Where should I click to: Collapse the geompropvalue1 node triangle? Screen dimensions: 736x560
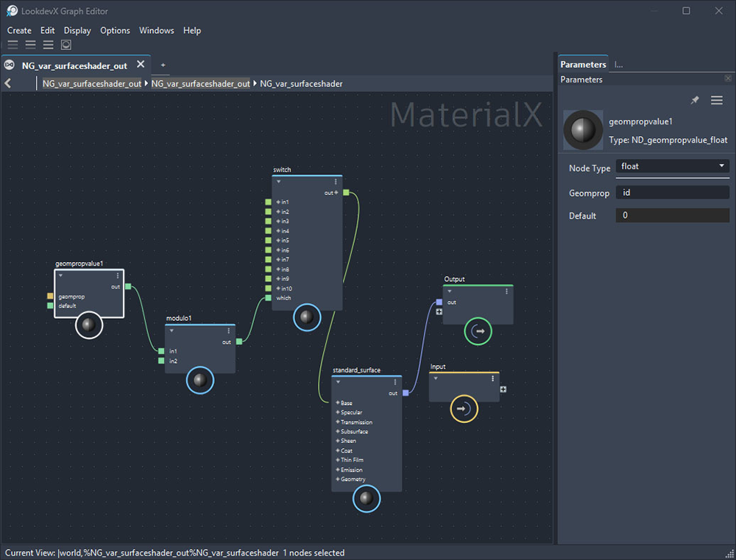pos(60,275)
